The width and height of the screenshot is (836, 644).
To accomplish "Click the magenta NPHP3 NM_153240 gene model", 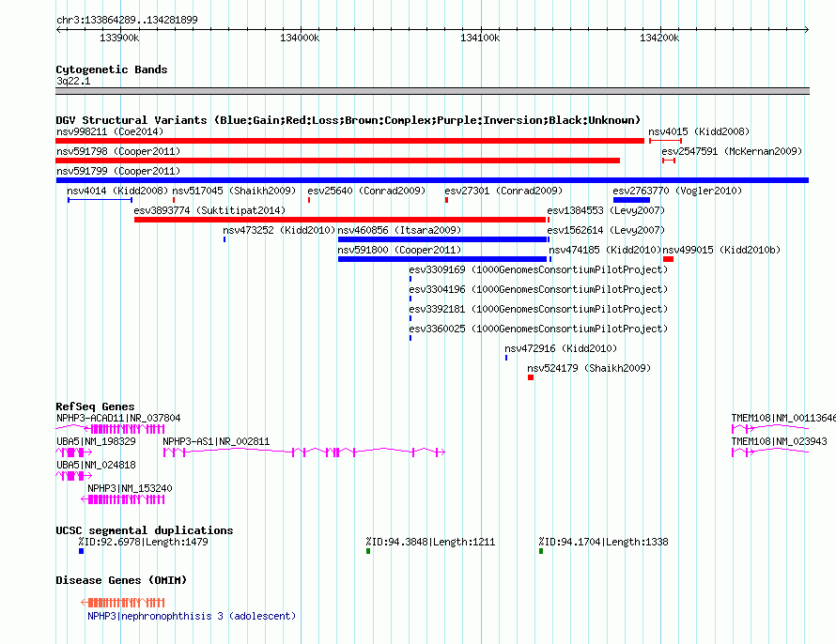I will (123, 499).
